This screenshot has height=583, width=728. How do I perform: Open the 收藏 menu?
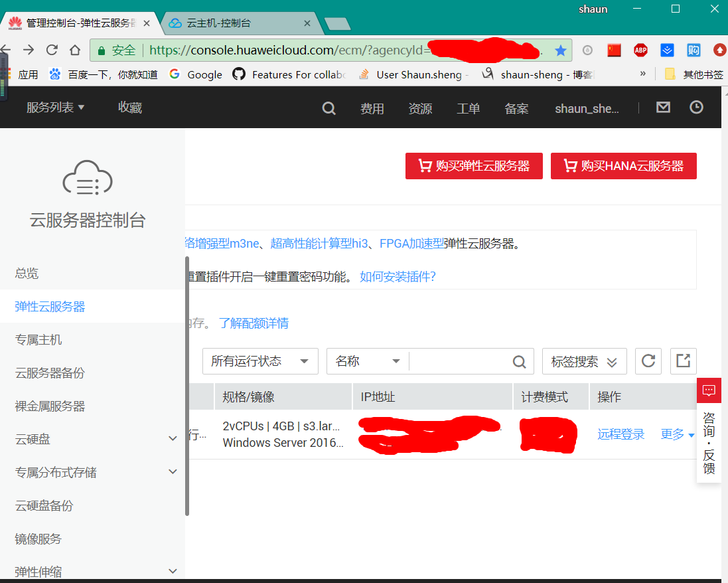tap(130, 108)
